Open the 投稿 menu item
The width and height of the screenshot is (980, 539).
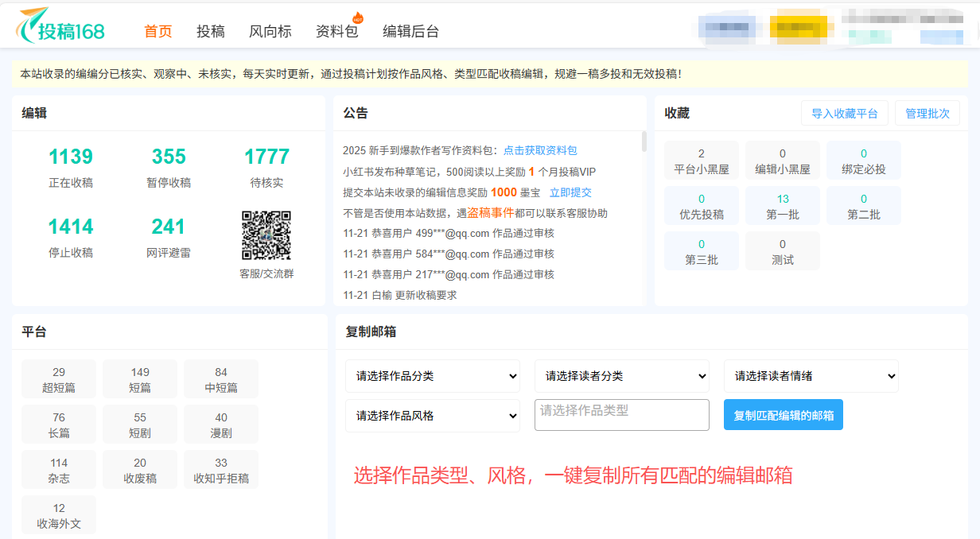pyautogui.click(x=211, y=31)
